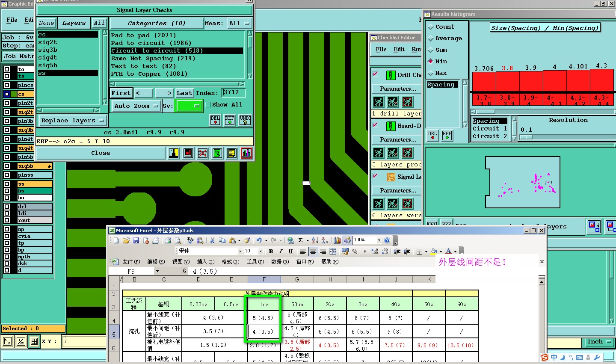
Task: Open the font size dropdown in Excel
Action: pyautogui.click(x=261, y=251)
